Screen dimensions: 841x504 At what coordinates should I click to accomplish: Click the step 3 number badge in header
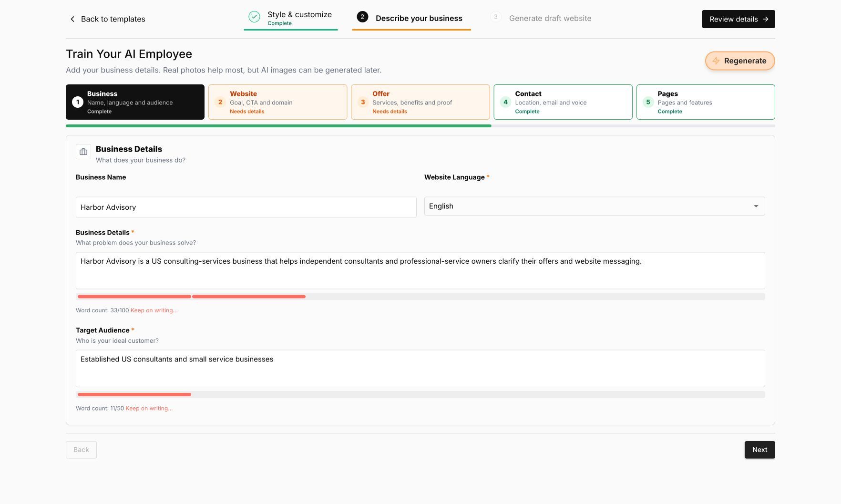(496, 17)
